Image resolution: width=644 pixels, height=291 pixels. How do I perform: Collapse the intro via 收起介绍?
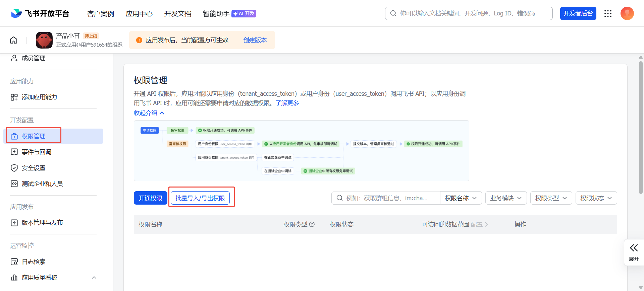pyautogui.click(x=149, y=113)
